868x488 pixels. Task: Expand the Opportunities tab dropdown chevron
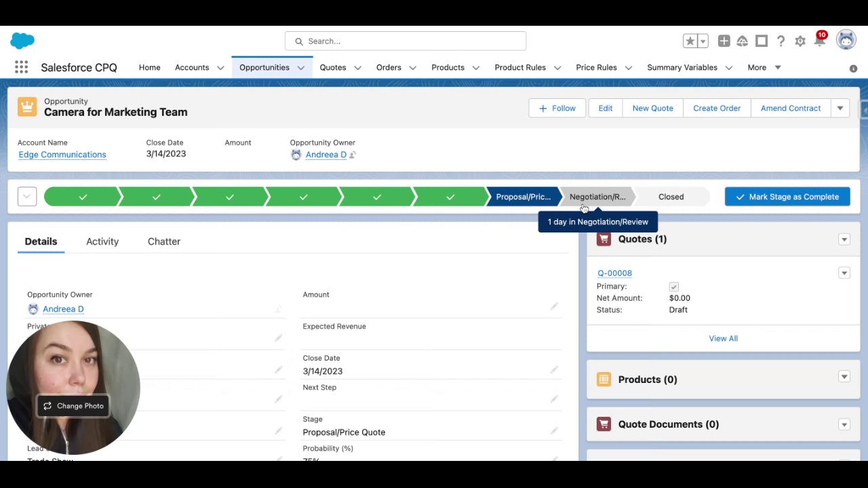click(x=300, y=68)
